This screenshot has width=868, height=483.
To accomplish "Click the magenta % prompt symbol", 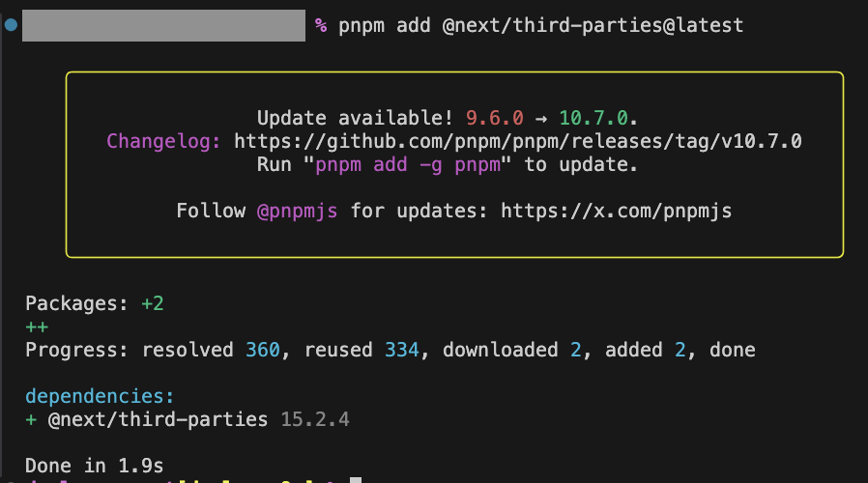I will click(321, 25).
